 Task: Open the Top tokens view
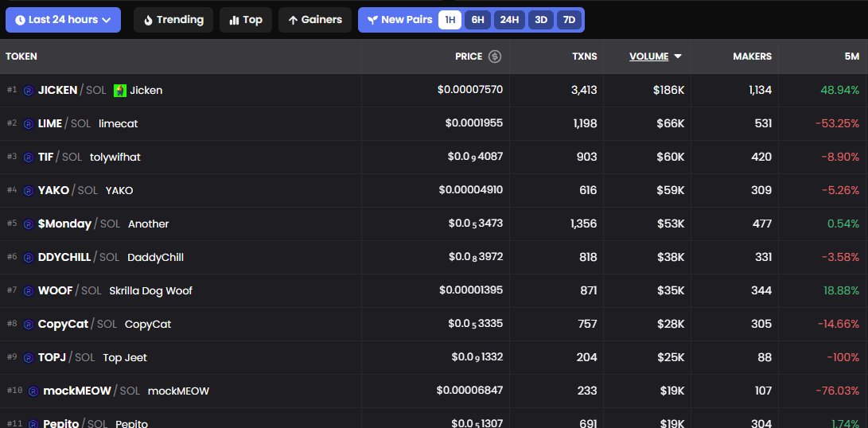(246, 20)
